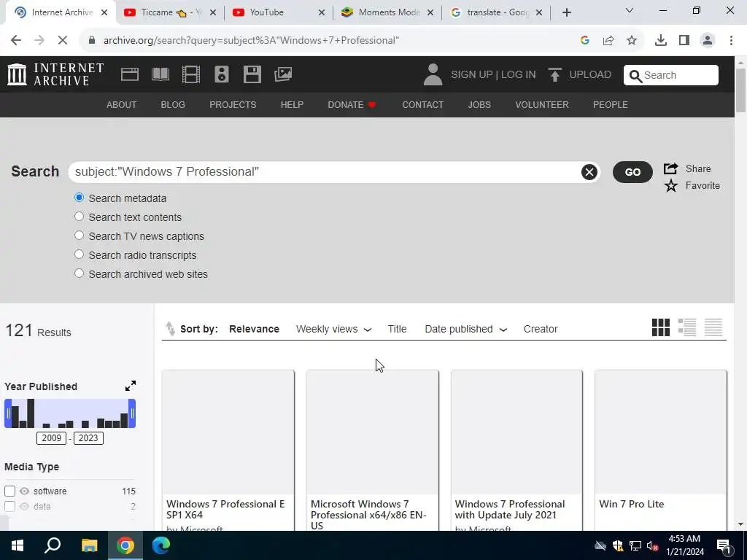The height and width of the screenshot is (560, 747).
Task: Click the header Search input field
Action: click(x=671, y=75)
